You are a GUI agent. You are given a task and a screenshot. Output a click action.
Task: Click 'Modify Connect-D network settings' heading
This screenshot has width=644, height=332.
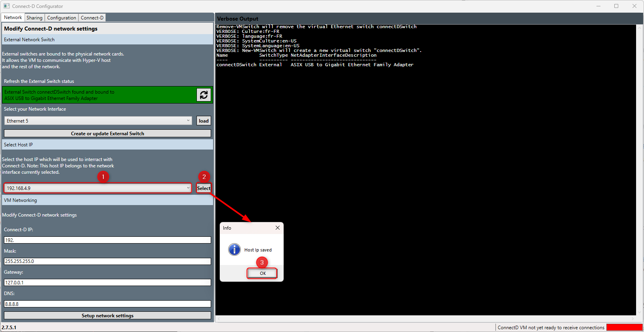pos(51,29)
